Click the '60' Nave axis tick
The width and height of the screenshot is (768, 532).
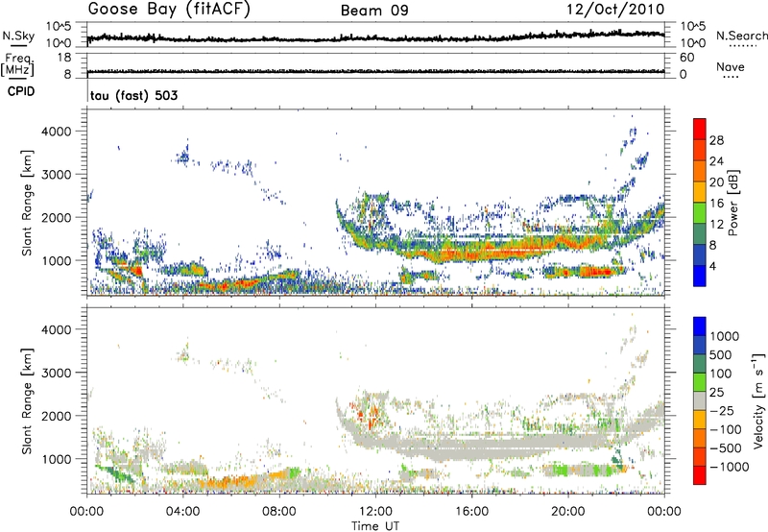pos(686,58)
